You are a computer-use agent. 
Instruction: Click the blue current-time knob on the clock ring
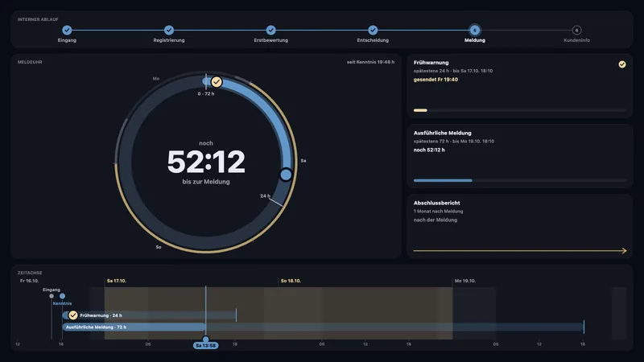(286, 175)
